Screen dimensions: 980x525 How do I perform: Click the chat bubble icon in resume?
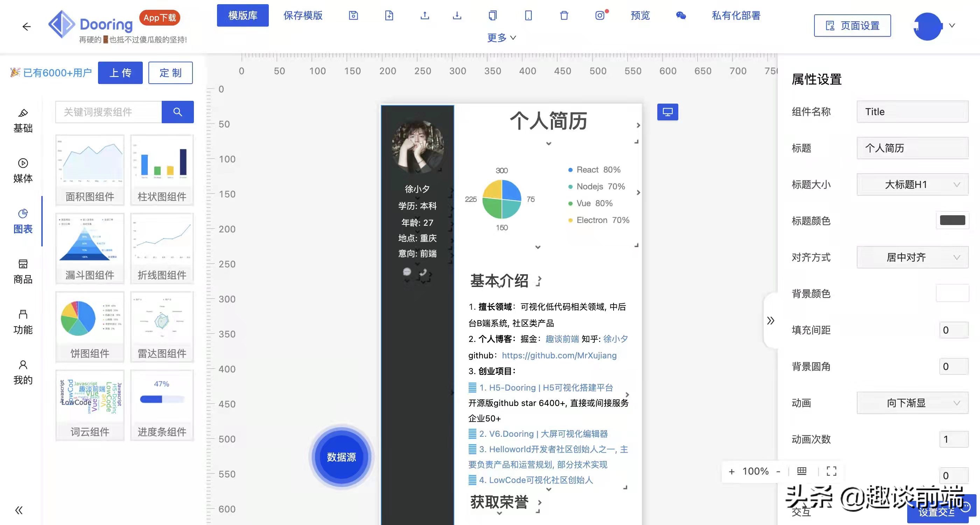click(407, 272)
